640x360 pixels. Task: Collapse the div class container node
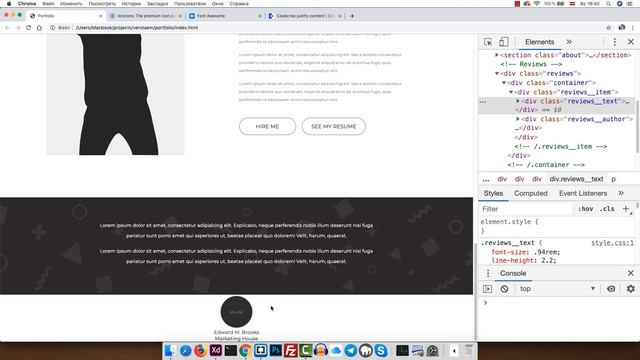pos(504,83)
